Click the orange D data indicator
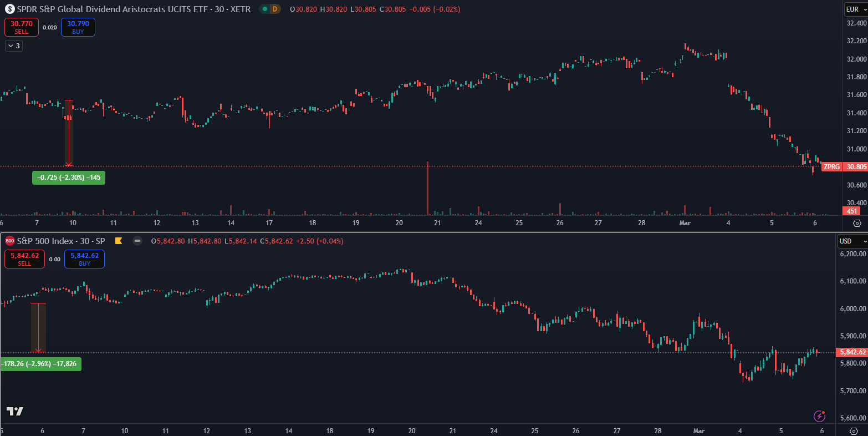The height and width of the screenshot is (436, 868). tap(275, 9)
